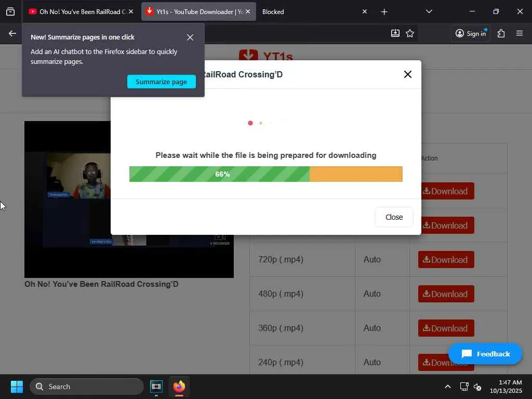Viewport: 532px width, 399px height.
Task: Show hidden system tray icons chevron
Action: click(448, 387)
